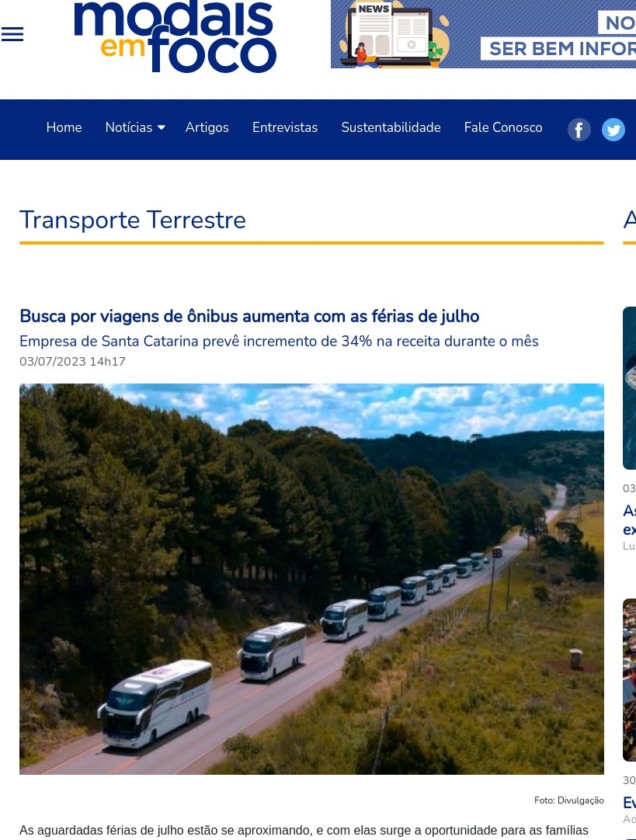Open the bus convoy article photo
The height and width of the screenshot is (840, 636).
tap(311, 578)
